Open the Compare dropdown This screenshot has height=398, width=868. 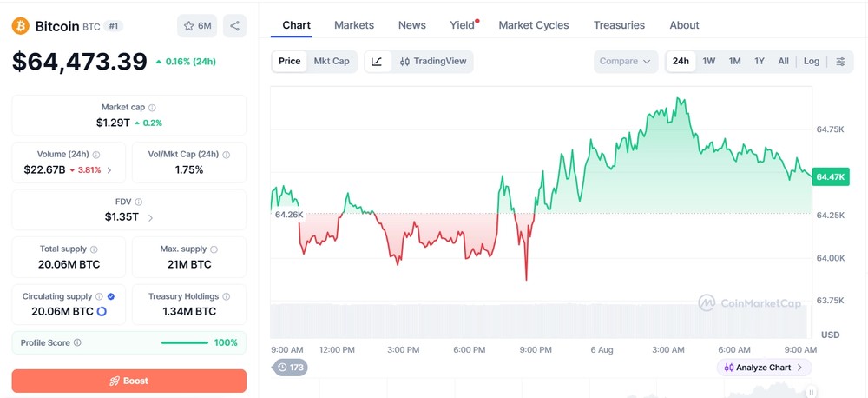(x=626, y=62)
